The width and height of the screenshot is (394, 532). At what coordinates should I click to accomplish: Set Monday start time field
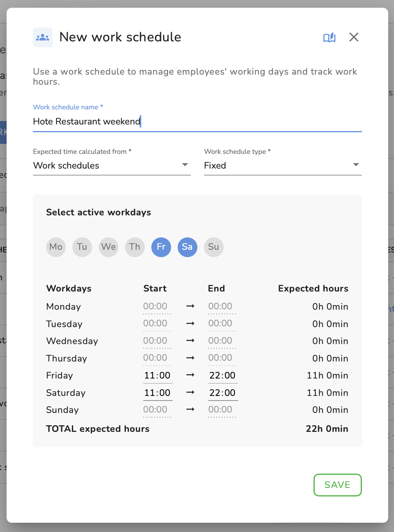click(157, 307)
